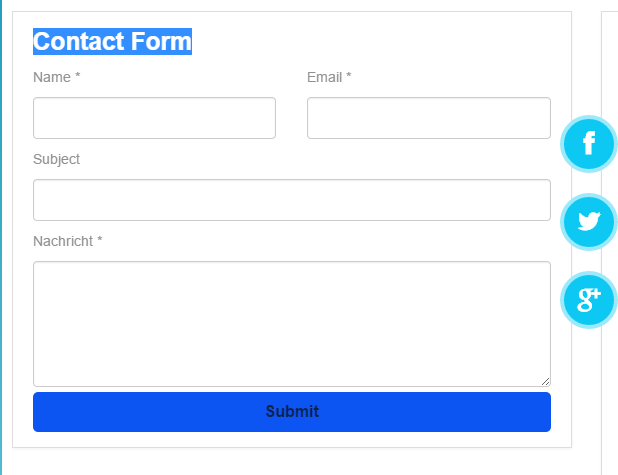Click the Name field label

(52, 77)
